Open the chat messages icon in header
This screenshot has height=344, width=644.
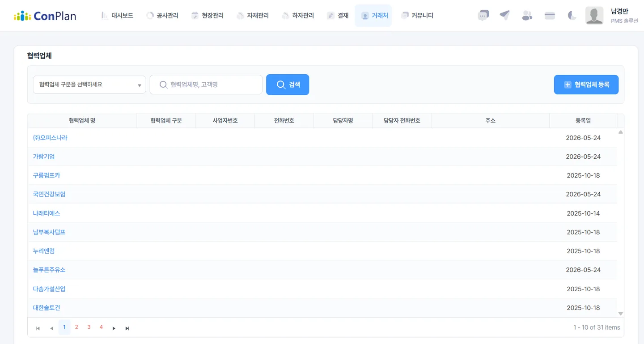coord(483,16)
